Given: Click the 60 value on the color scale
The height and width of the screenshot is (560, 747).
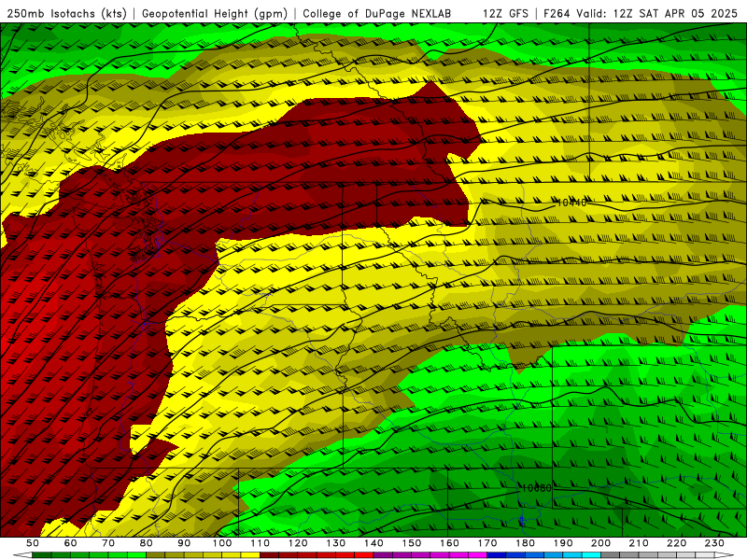Looking at the screenshot, I should tap(70, 543).
